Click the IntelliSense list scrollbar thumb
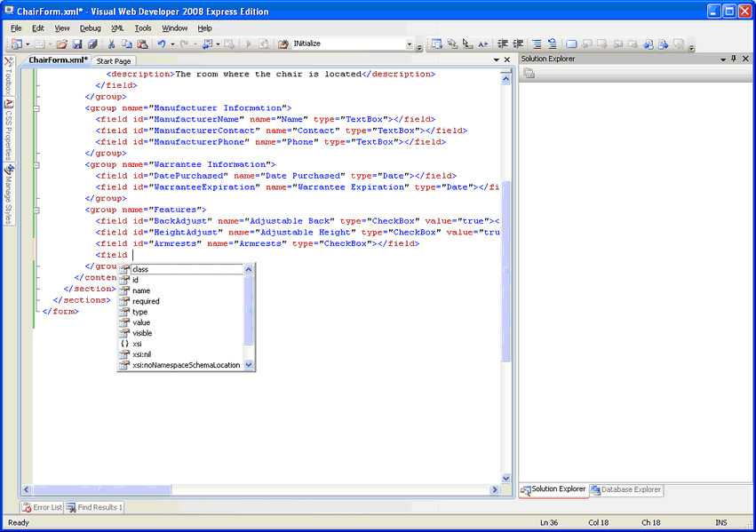 [x=249, y=309]
